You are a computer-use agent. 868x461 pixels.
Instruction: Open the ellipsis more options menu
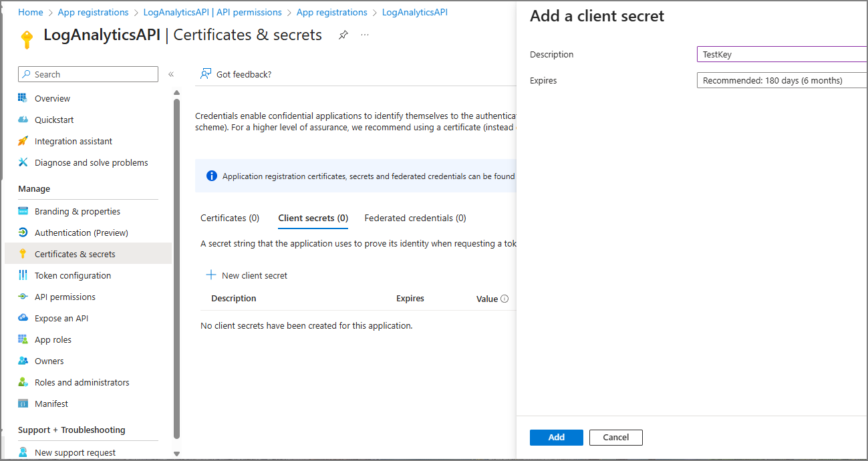click(x=365, y=35)
